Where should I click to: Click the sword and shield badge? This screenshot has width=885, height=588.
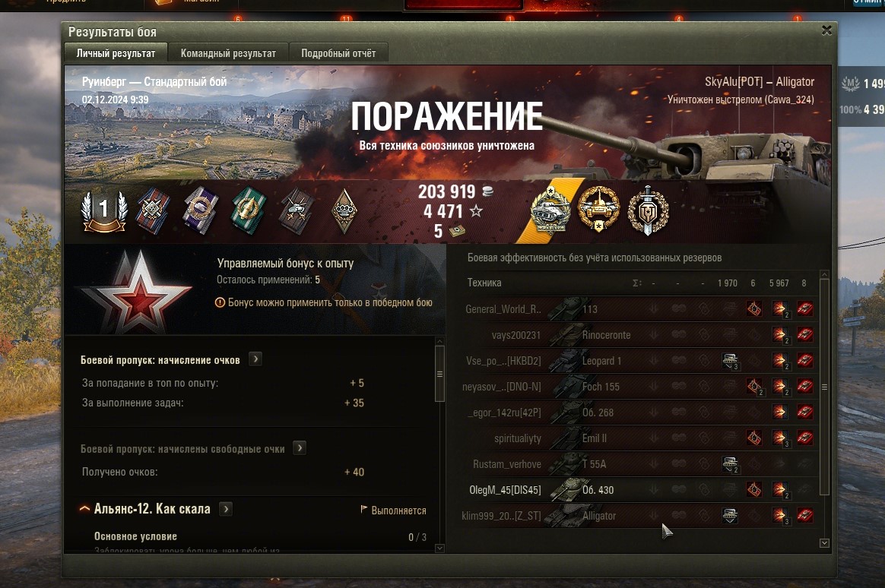point(649,211)
